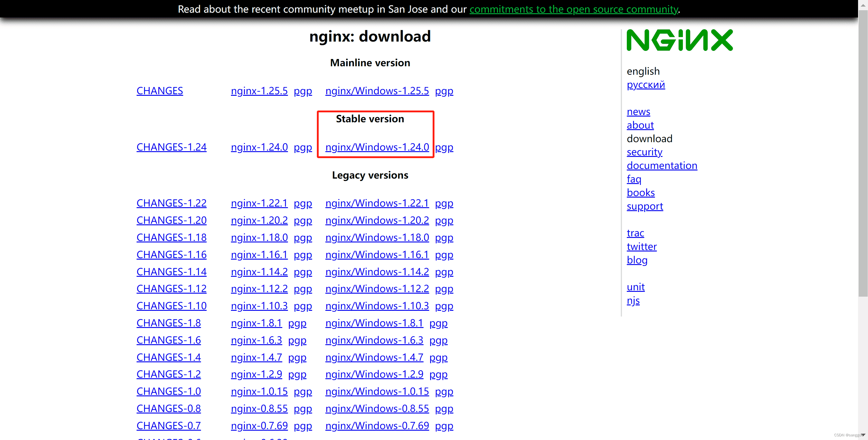Image resolution: width=868 pixels, height=440 pixels.
Task: Open the security page in sidebar
Action: (x=644, y=152)
